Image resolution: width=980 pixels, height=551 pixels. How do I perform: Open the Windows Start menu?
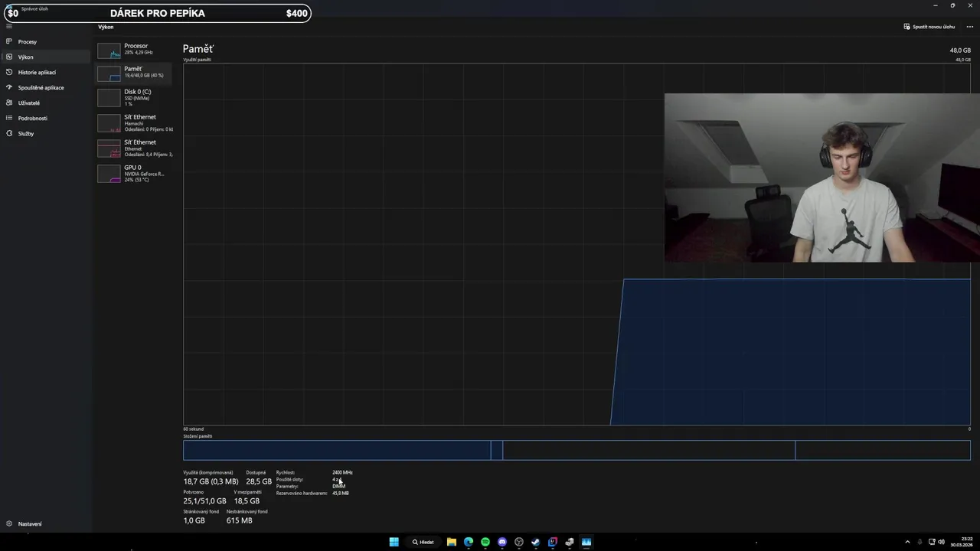point(394,542)
